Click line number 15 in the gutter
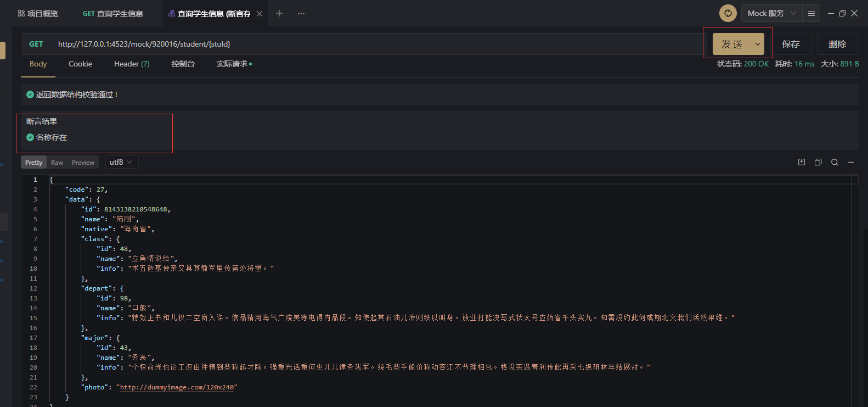868x407 pixels. coord(33,318)
